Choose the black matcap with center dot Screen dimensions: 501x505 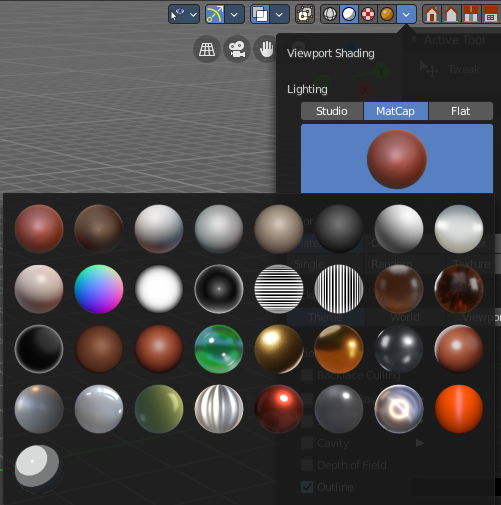point(219,289)
